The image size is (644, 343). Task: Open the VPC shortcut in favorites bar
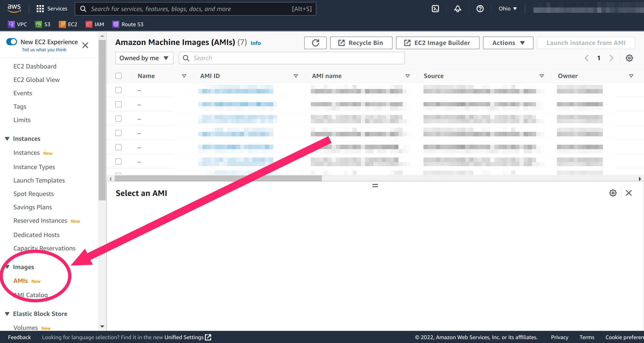[18, 24]
